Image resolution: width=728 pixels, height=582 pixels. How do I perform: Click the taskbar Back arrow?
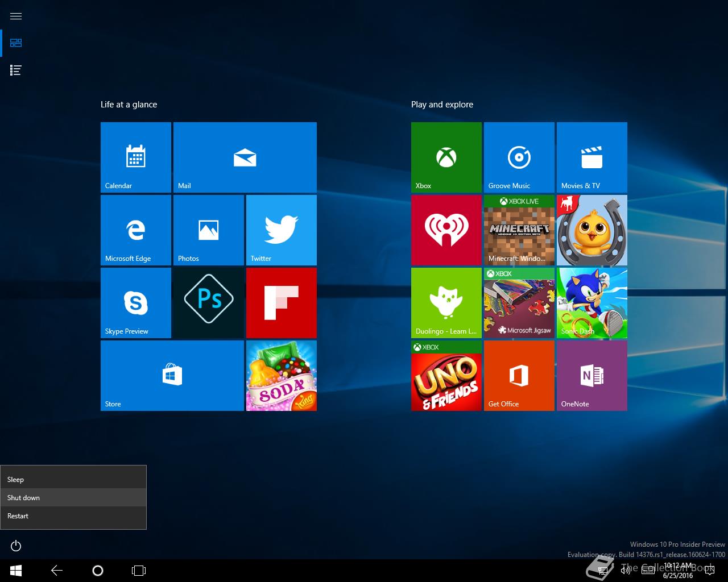(x=57, y=570)
